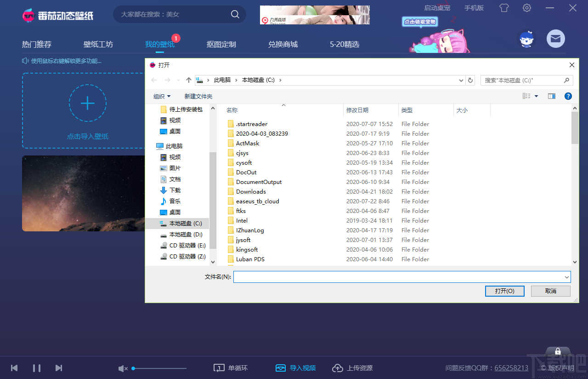The image size is (588, 379).
Task: Click the user avatar icon
Action: pyautogui.click(x=526, y=39)
